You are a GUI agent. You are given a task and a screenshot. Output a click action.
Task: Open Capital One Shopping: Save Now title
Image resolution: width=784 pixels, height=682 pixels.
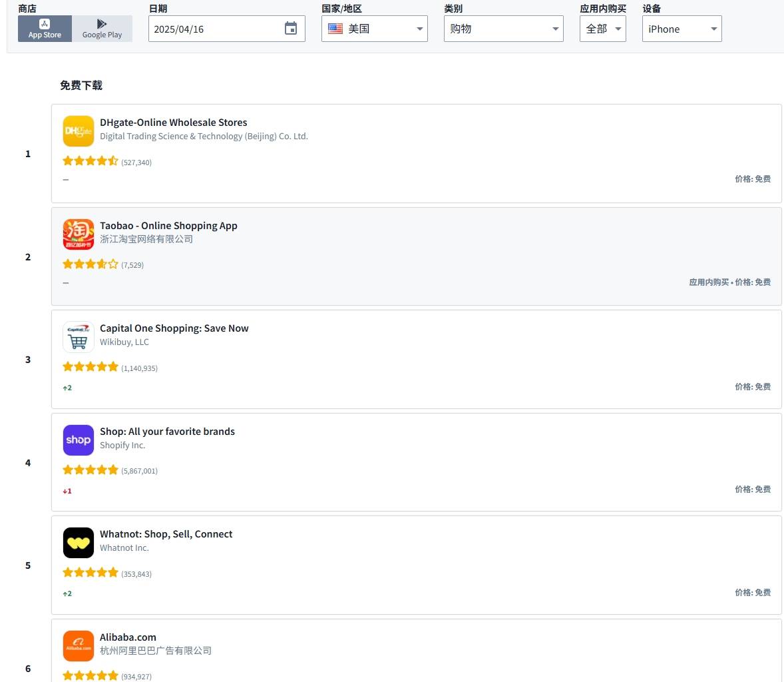point(174,328)
